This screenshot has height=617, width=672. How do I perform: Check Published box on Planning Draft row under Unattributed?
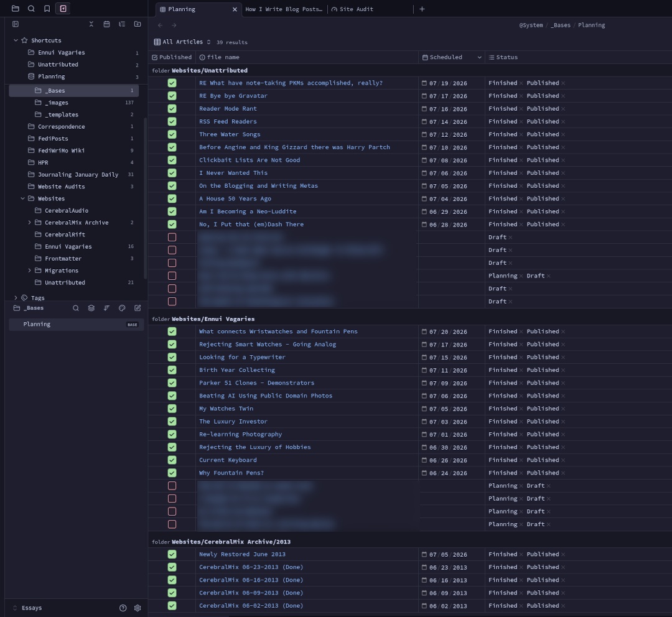click(172, 276)
